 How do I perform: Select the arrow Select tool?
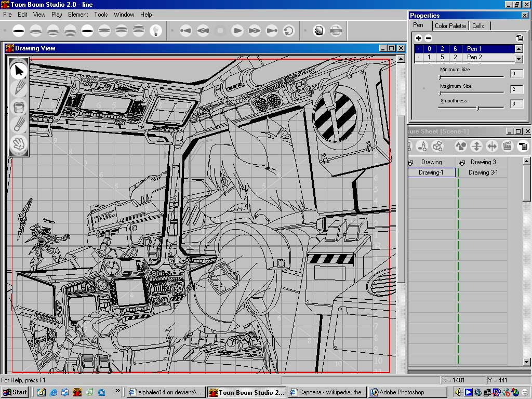click(19, 71)
